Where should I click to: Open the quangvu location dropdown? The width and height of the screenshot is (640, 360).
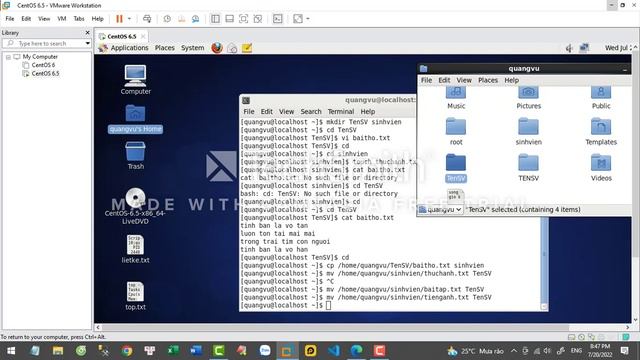coord(440,209)
